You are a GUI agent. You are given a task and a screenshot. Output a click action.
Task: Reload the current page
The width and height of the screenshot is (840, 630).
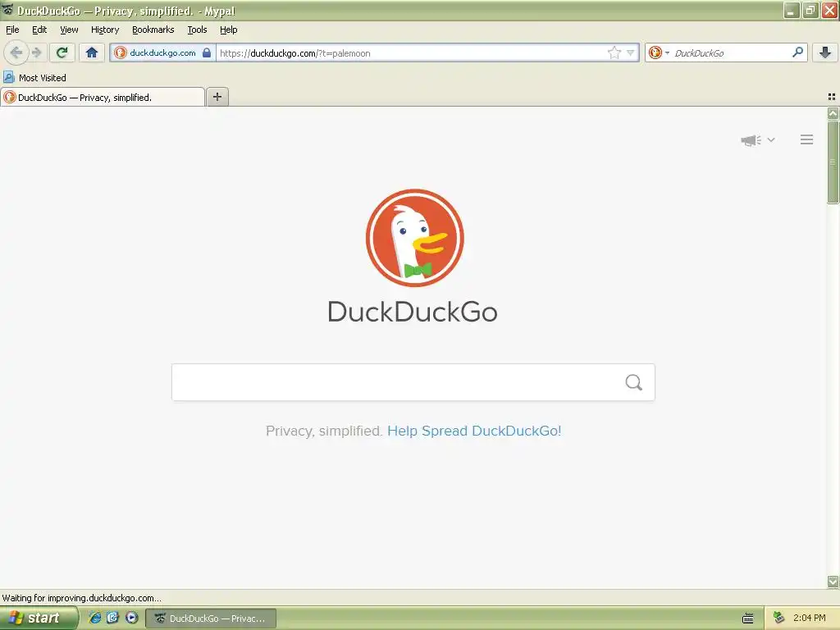[62, 52]
